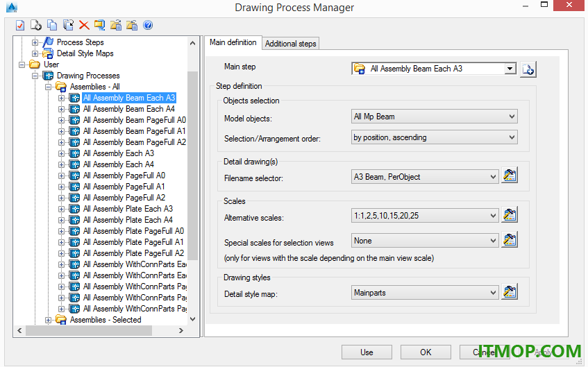Click the Assemblies - Selected folder icon

[61, 320]
